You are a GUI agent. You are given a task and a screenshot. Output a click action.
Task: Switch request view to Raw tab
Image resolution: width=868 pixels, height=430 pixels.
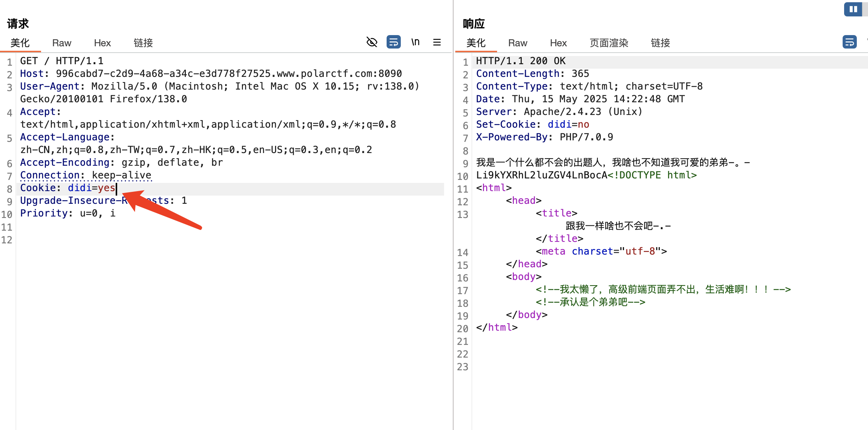62,43
